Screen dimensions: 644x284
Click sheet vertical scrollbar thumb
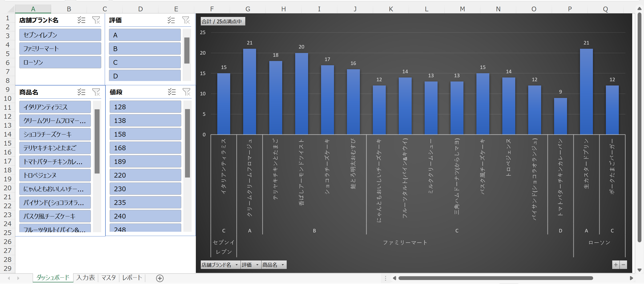(639, 127)
